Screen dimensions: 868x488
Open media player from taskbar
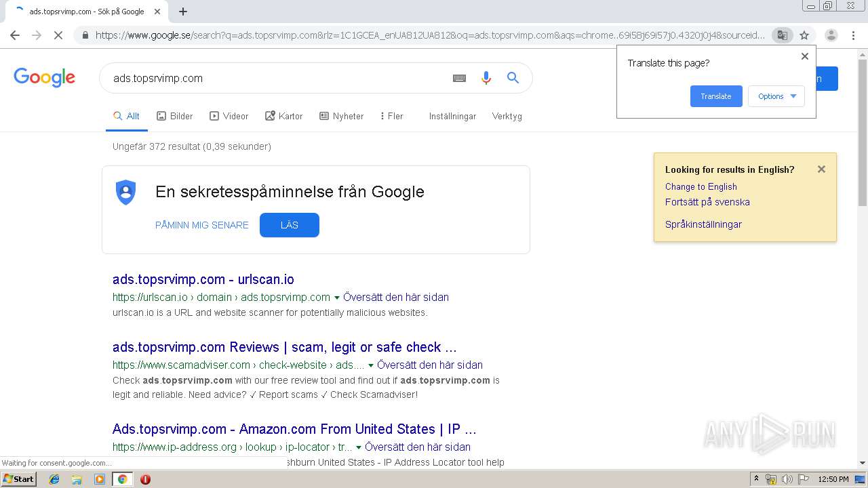coord(100,479)
